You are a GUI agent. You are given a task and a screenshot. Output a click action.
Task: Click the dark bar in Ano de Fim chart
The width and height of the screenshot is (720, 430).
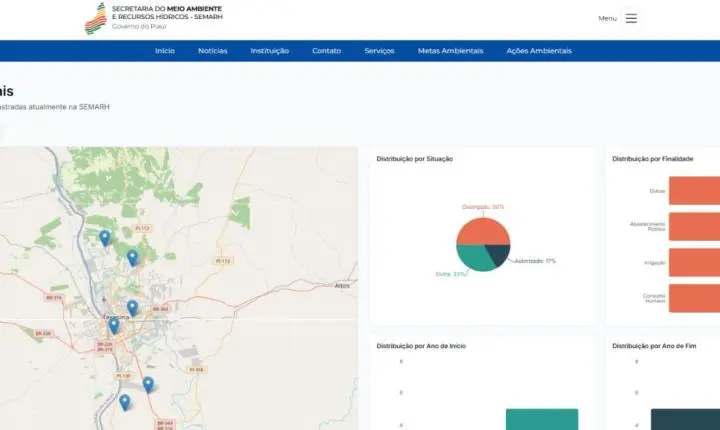pos(686,419)
